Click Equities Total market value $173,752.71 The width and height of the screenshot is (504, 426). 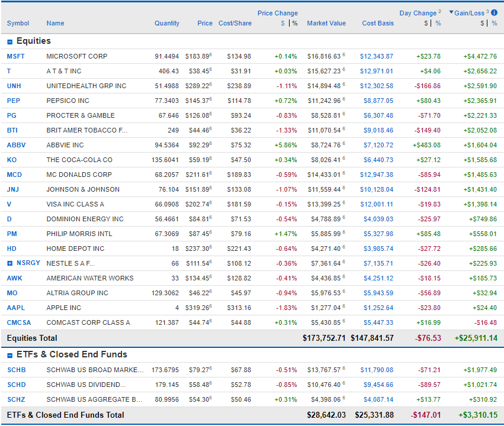[x=324, y=338]
